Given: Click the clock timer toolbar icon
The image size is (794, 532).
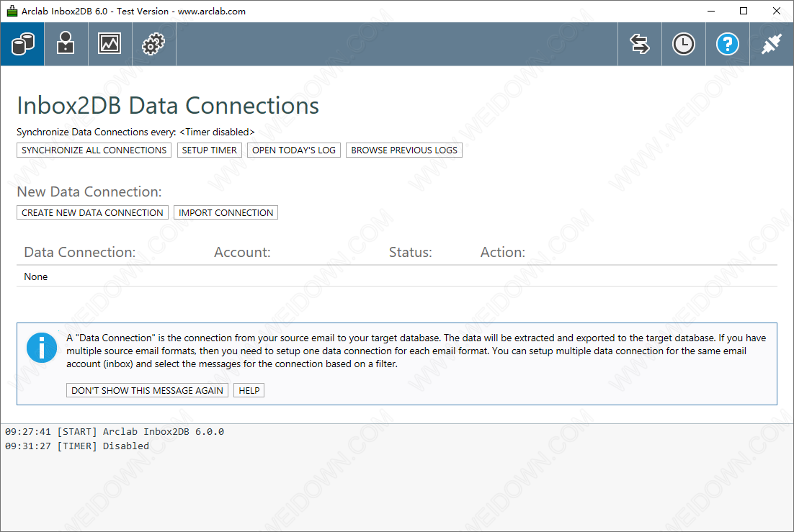Looking at the screenshot, I should point(684,44).
